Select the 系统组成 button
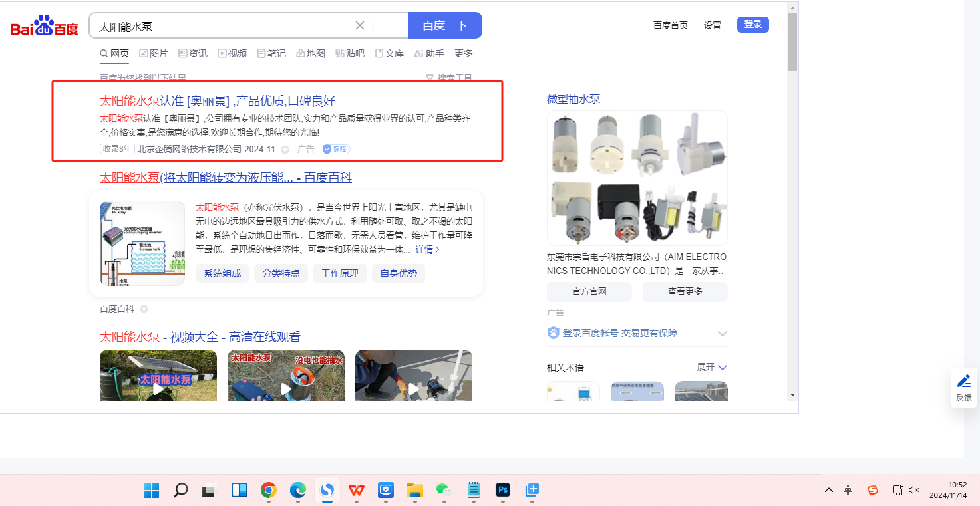This screenshot has height=506, width=980. [222, 273]
